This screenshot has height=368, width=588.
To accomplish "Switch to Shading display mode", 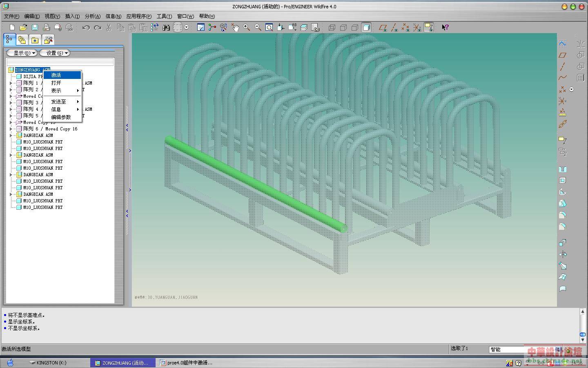I will pos(366,27).
